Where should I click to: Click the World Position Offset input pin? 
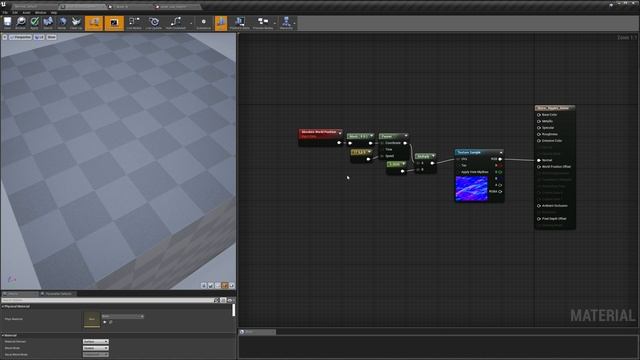(539, 167)
